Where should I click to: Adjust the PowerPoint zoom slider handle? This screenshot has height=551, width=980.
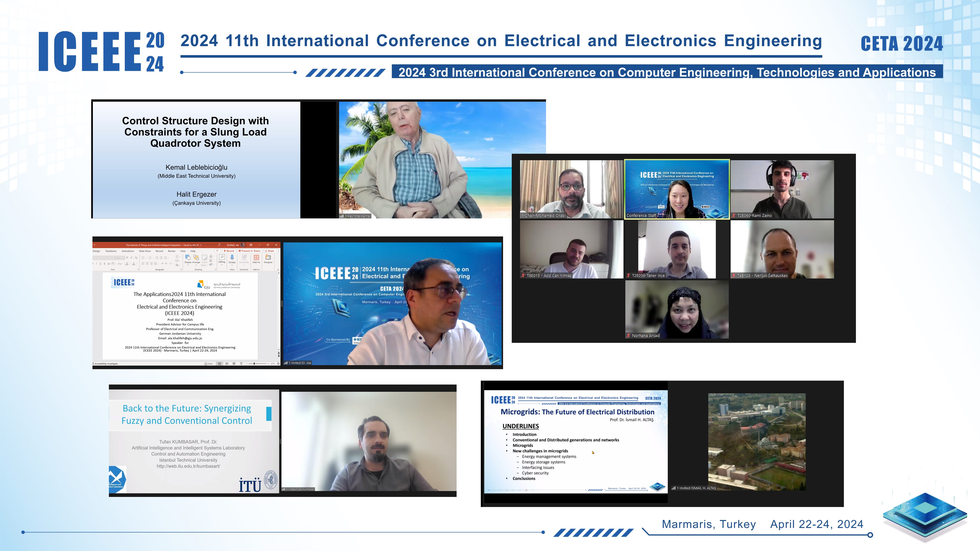[254, 364]
